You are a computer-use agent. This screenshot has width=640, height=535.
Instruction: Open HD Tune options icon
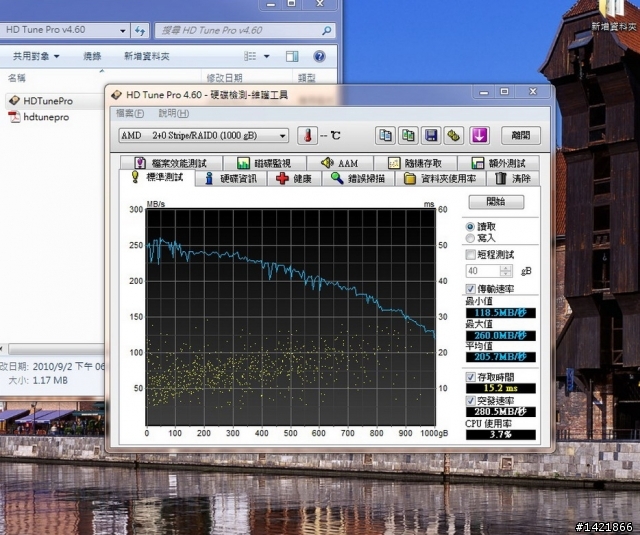click(x=453, y=135)
